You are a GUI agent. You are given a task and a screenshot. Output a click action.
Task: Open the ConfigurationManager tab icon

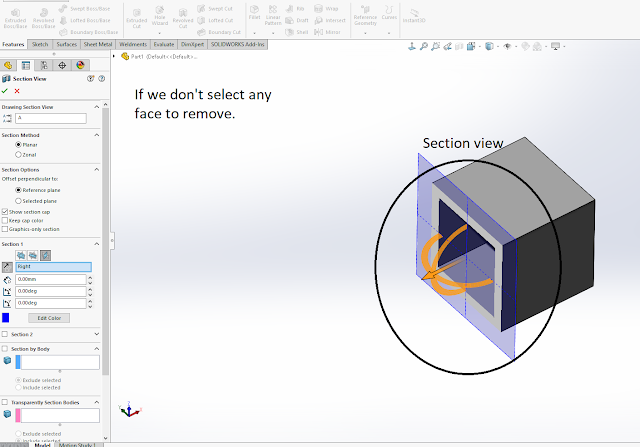(x=44, y=65)
